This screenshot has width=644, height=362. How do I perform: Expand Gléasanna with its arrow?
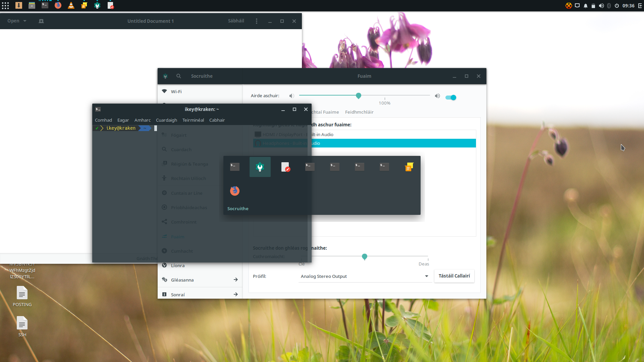pyautogui.click(x=236, y=280)
